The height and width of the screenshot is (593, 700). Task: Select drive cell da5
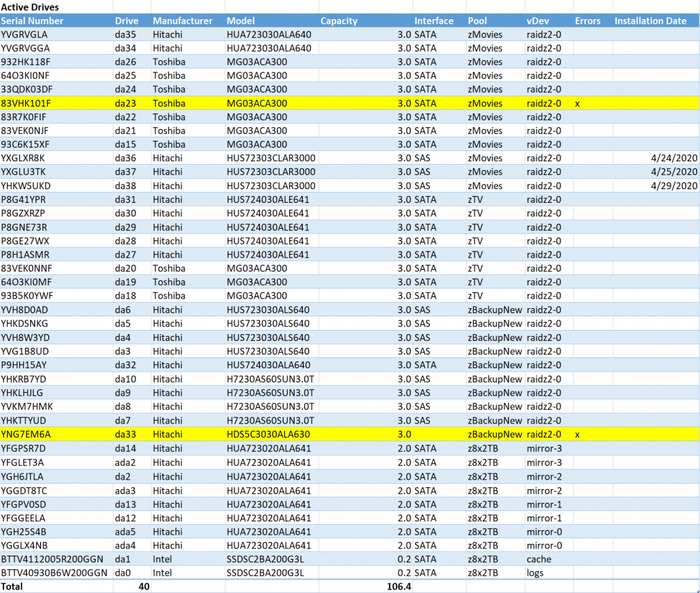(x=123, y=324)
